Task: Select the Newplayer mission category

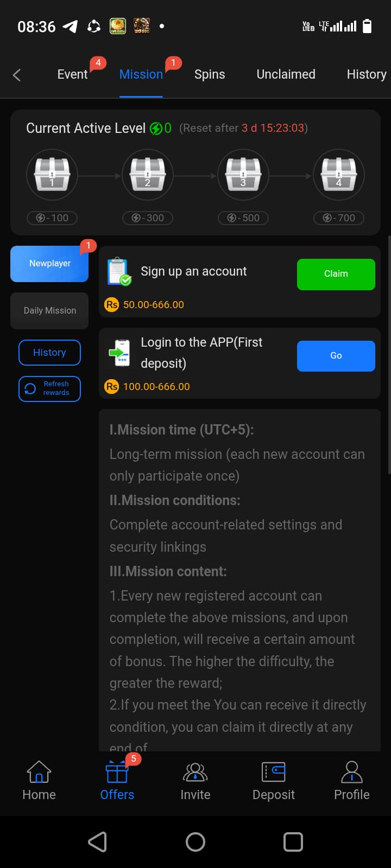Action: [x=49, y=264]
